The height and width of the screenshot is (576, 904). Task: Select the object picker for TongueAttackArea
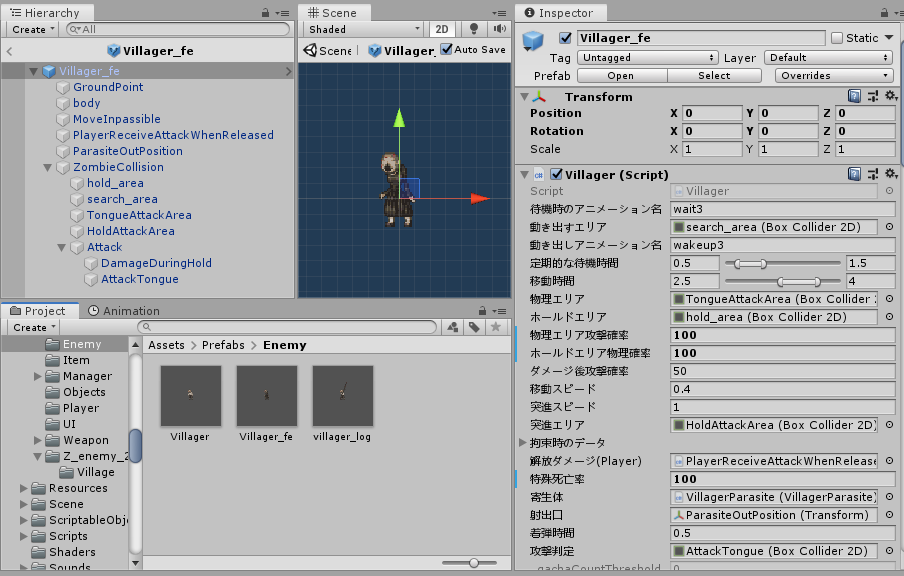[x=891, y=298]
